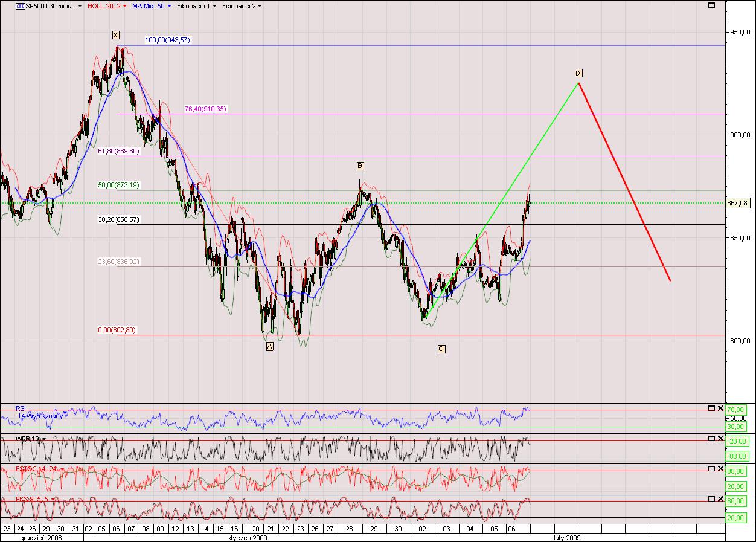Click the WPR -20,00 level tag
Screen dimensions: 756x542
(x=737, y=440)
